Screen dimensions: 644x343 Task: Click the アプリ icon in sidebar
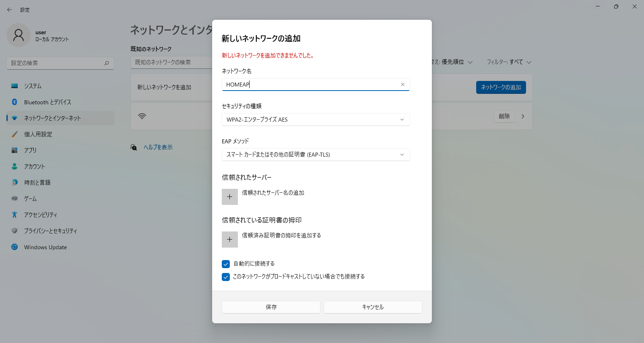coord(14,150)
